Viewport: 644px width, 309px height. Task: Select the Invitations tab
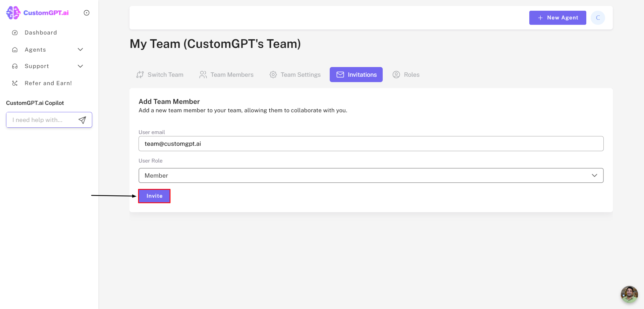pos(356,75)
